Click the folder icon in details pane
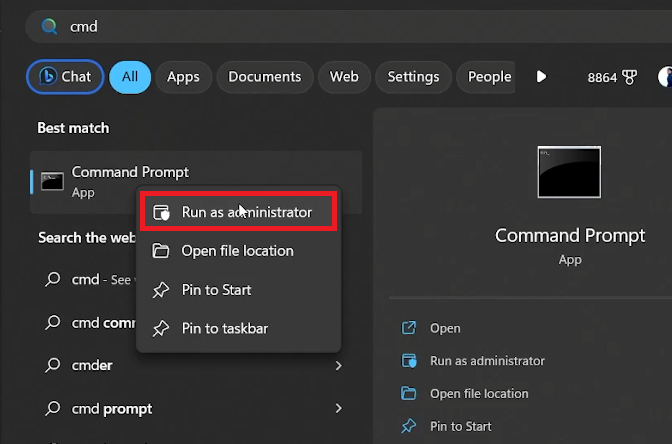The height and width of the screenshot is (444, 672). tap(408, 393)
